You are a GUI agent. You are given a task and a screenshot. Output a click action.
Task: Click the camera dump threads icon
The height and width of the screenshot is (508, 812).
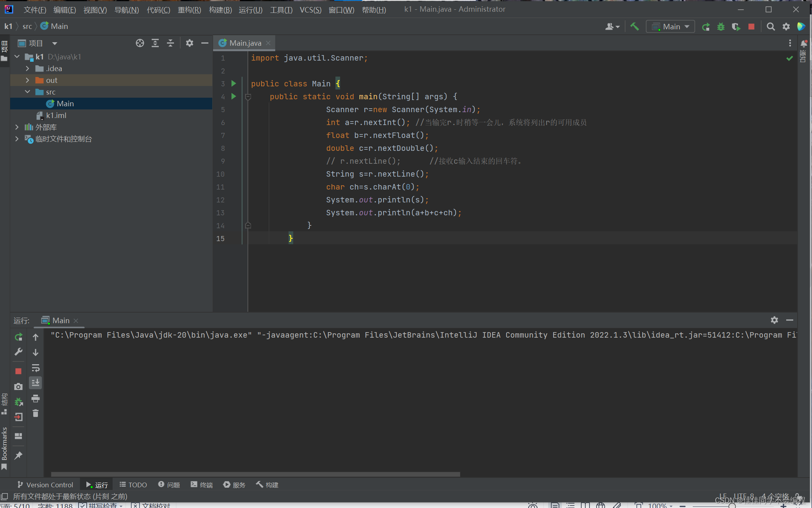click(x=18, y=386)
